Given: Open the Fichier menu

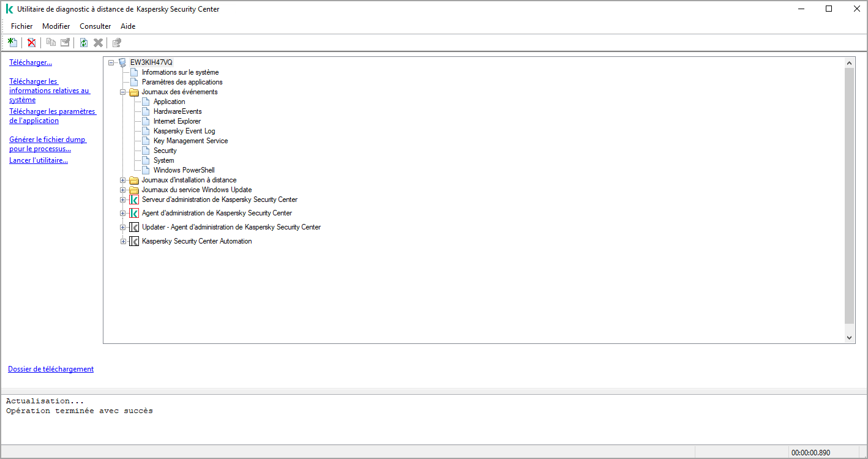Looking at the screenshot, I should 22,26.
